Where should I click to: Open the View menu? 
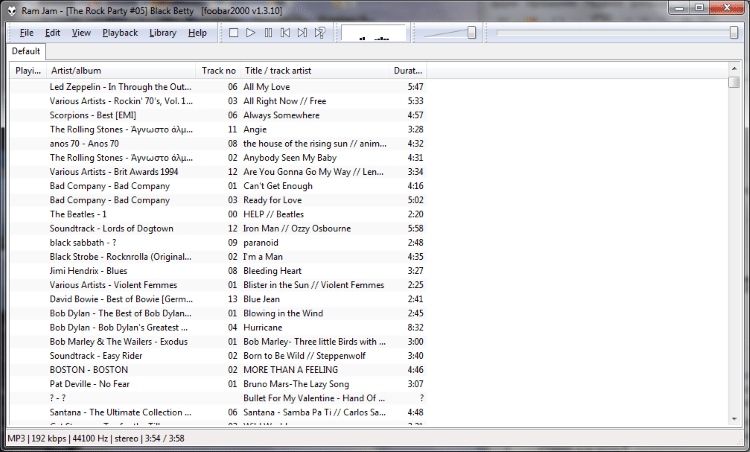[81, 33]
